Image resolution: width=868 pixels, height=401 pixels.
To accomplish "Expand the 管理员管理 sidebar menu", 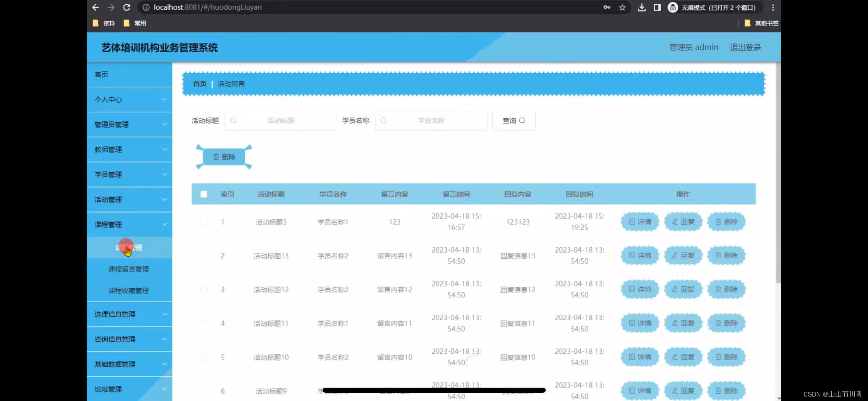I will [129, 124].
